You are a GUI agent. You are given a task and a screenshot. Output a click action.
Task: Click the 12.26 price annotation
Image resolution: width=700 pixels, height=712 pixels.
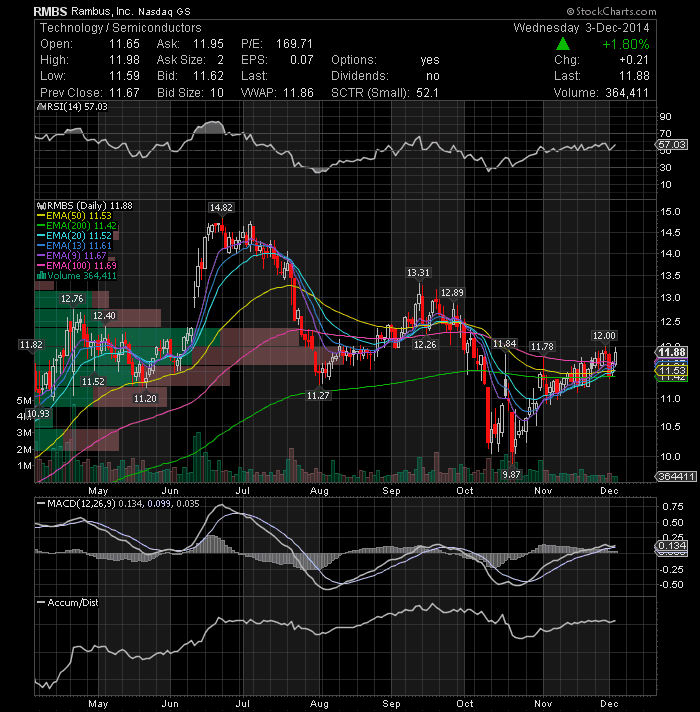pyautogui.click(x=425, y=345)
